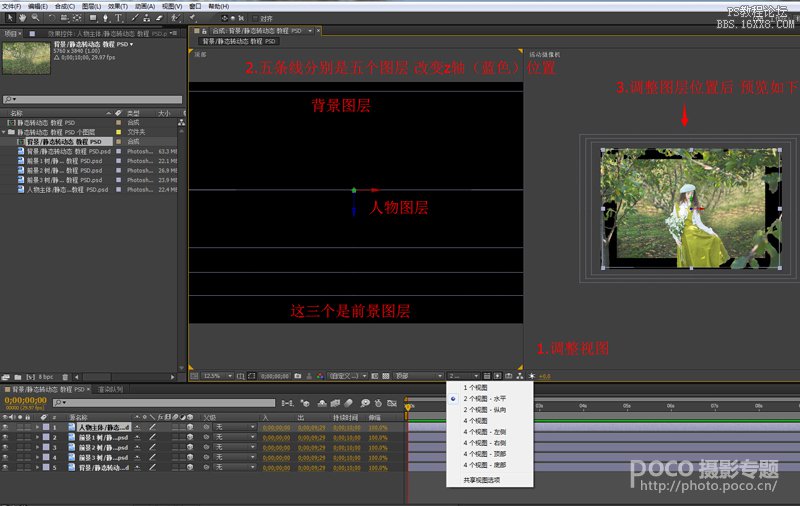Open the 效果(T) menu
The height and width of the screenshot is (506, 800).
[118, 6]
